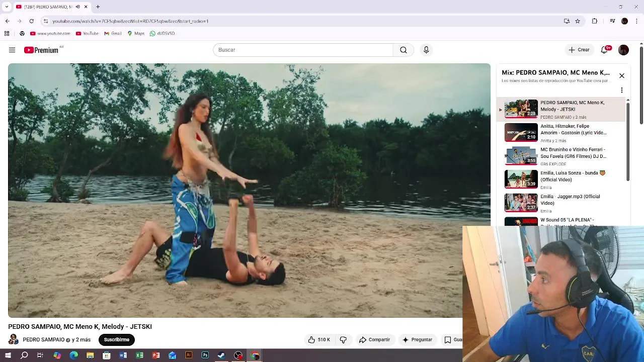
Task: Click the address bar URL
Action: [130, 21]
